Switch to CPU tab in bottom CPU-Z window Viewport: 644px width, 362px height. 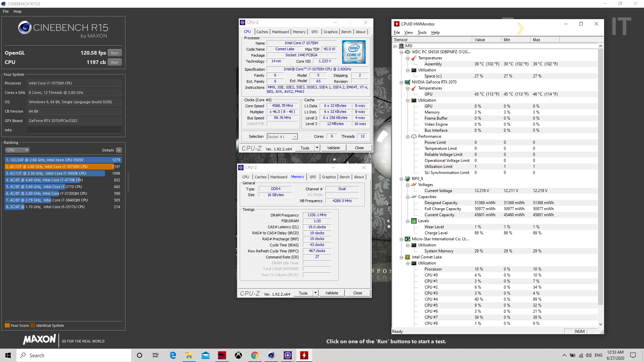[x=246, y=177]
